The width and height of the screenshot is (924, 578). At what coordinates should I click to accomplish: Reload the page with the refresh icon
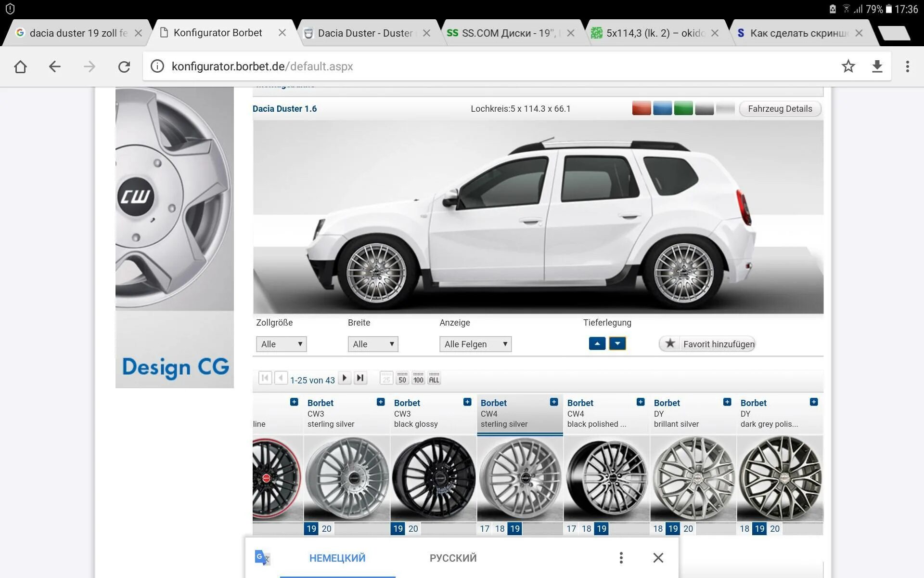coord(124,66)
